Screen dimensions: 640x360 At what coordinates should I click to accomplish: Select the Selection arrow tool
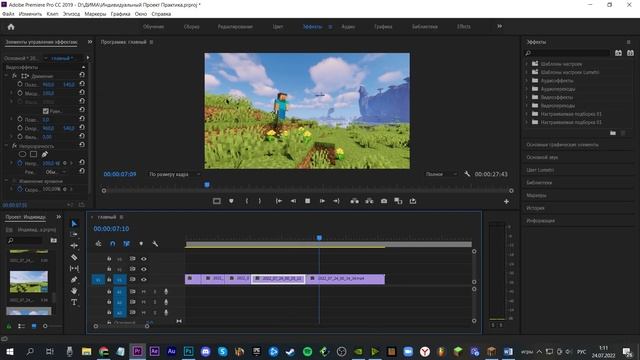[x=74, y=224]
